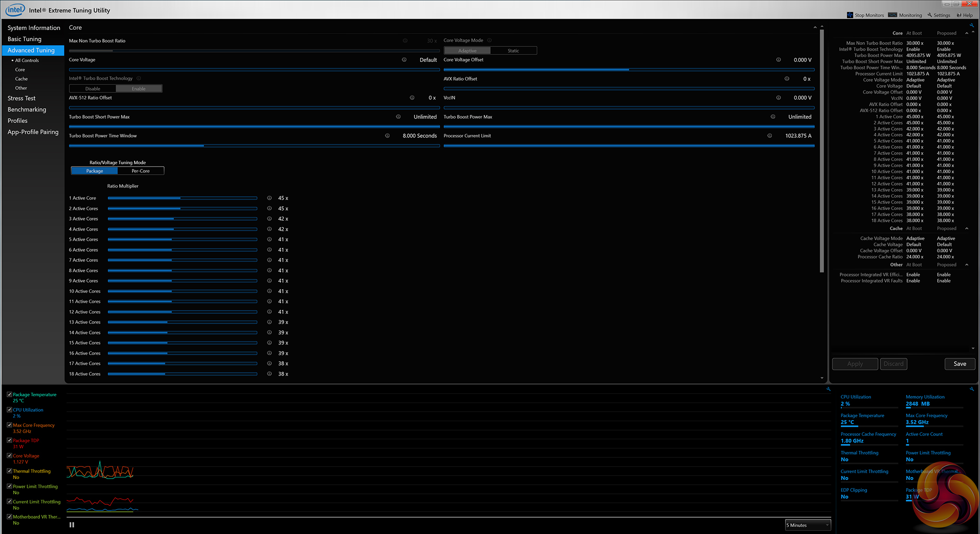Click the info icon beside Core Voltage
Viewport: 980px width, 534px height.
(x=404, y=60)
